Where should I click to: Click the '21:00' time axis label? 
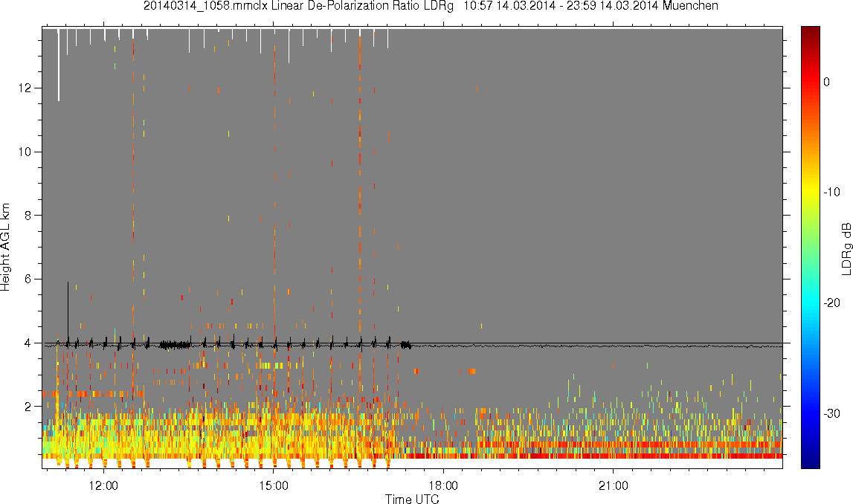pyautogui.click(x=613, y=485)
